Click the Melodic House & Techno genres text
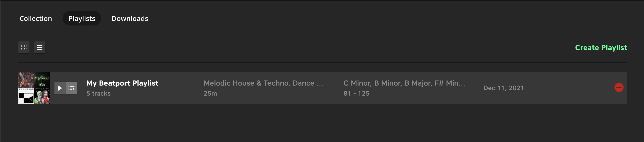The image size is (644, 142). pyautogui.click(x=263, y=83)
